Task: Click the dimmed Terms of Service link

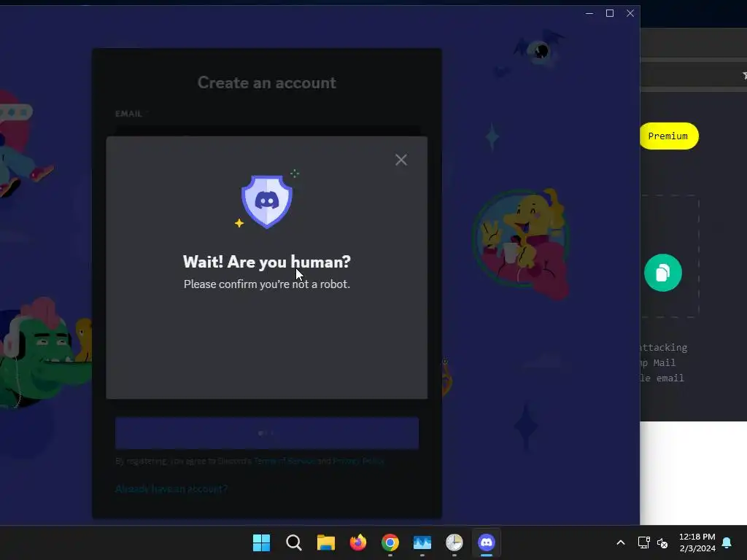Action: 285,461
